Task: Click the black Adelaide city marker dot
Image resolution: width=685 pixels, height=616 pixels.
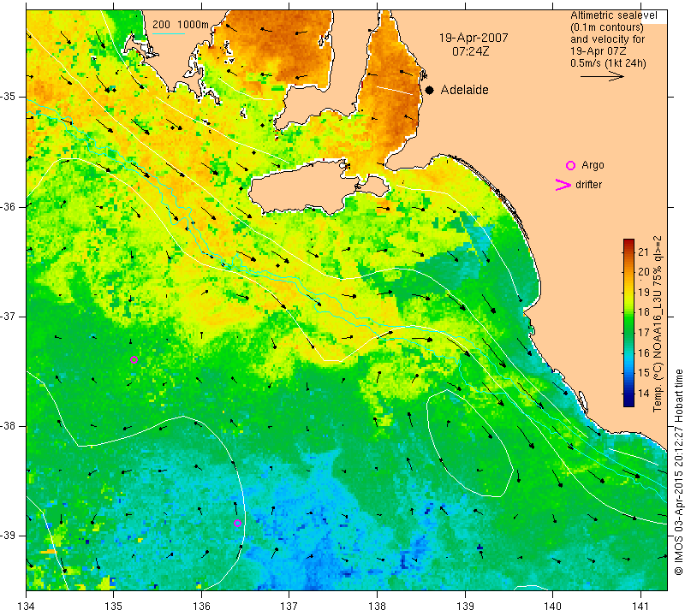Action: pyautogui.click(x=430, y=90)
